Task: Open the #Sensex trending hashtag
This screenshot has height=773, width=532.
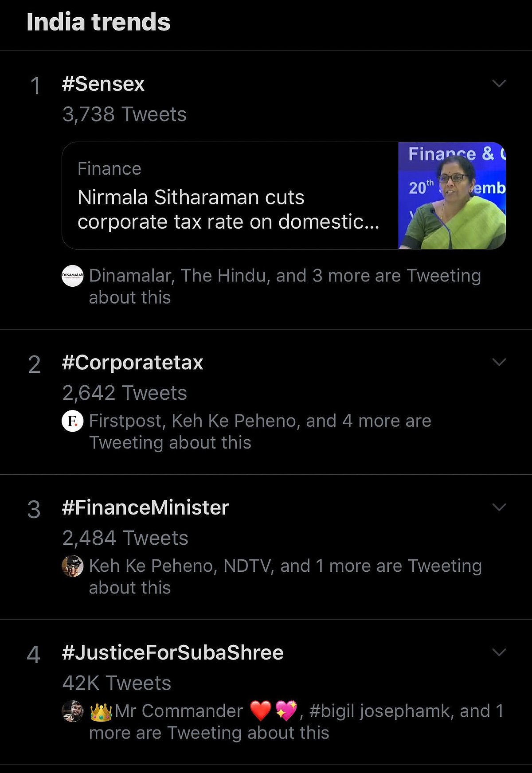Action: tap(103, 84)
